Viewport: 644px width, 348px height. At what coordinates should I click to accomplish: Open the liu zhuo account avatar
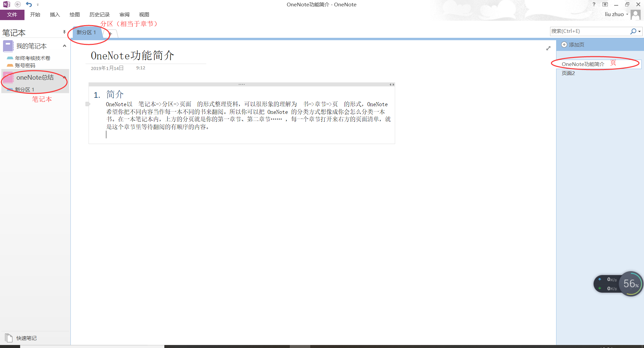click(x=636, y=14)
